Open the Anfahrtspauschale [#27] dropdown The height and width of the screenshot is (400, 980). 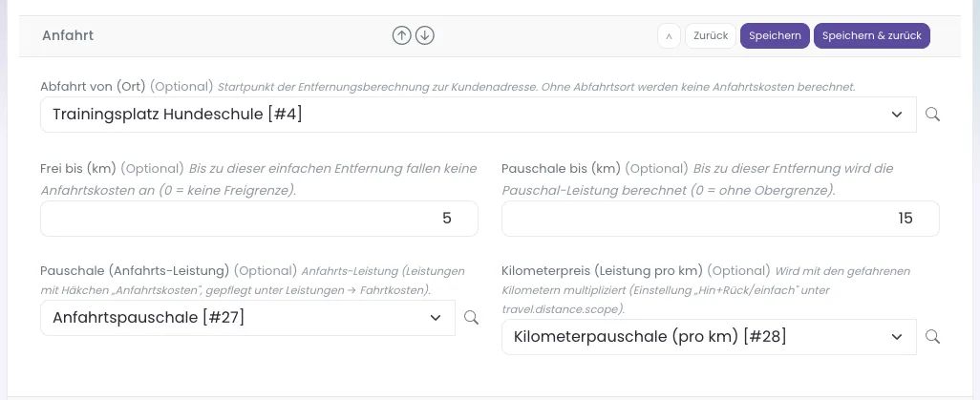(x=247, y=318)
